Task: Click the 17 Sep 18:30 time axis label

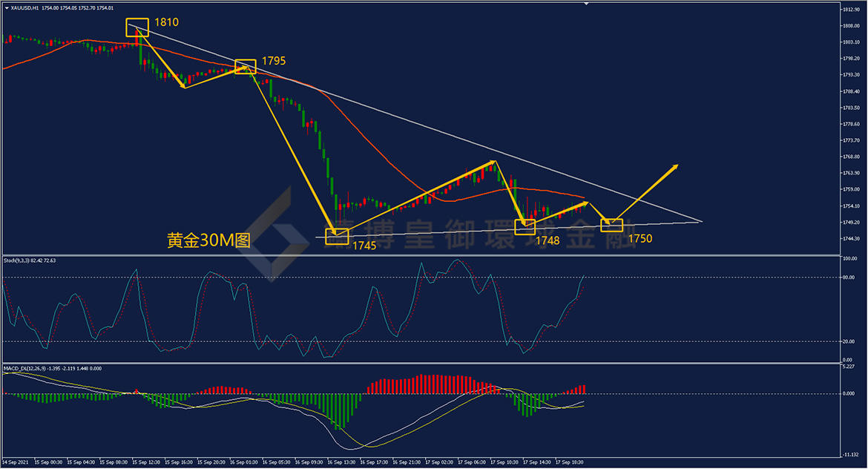Action: pyautogui.click(x=569, y=462)
